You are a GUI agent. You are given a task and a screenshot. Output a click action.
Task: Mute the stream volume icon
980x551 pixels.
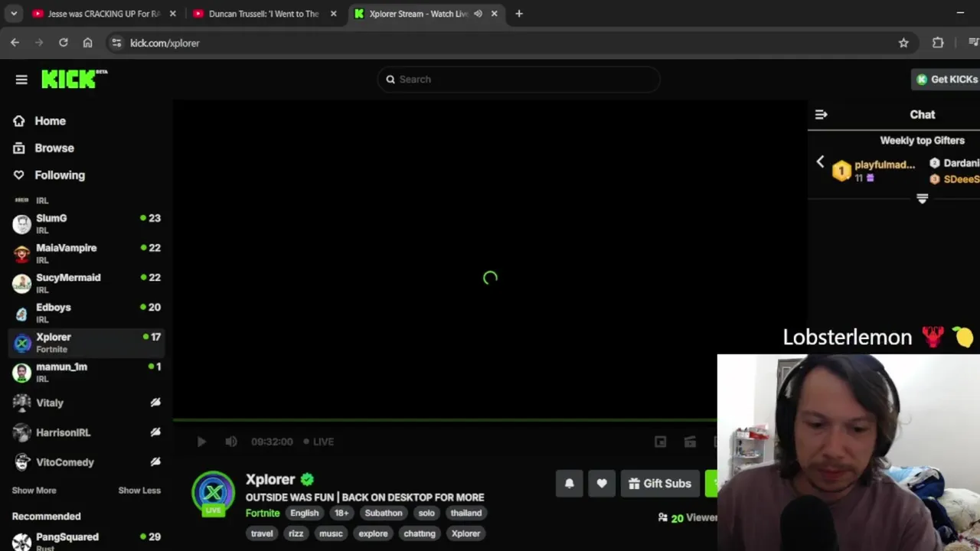[x=231, y=442]
